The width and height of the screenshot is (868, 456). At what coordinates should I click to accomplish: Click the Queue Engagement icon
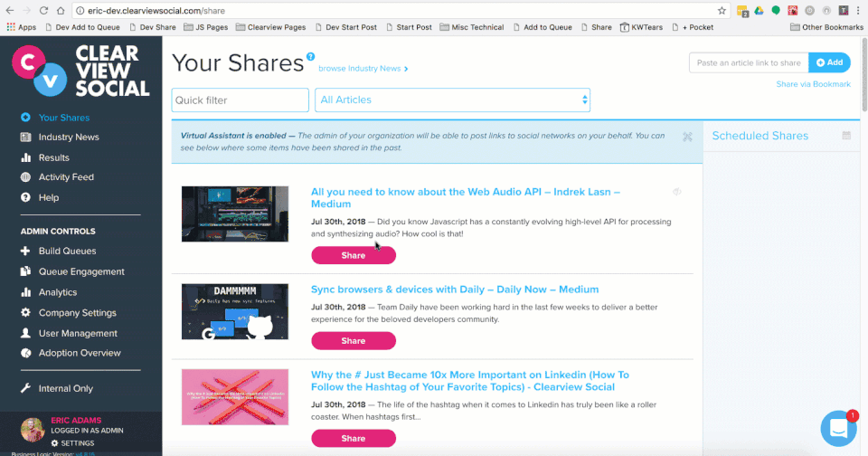[x=25, y=271]
